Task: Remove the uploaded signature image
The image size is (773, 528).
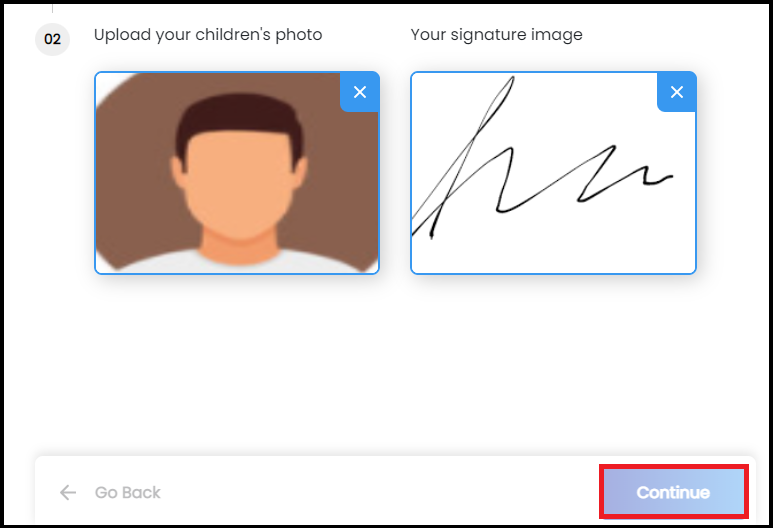Action: click(676, 92)
